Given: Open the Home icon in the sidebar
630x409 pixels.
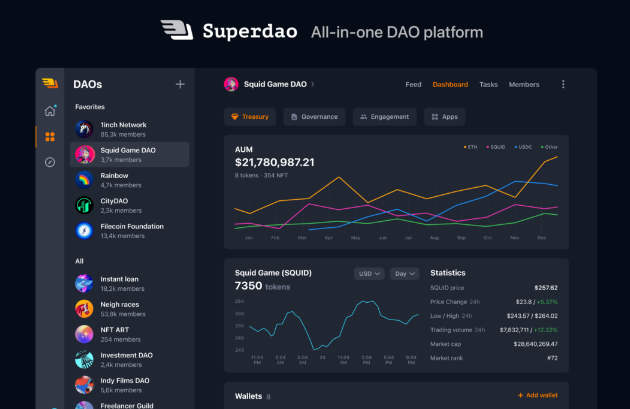Looking at the screenshot, I should 50,110.
